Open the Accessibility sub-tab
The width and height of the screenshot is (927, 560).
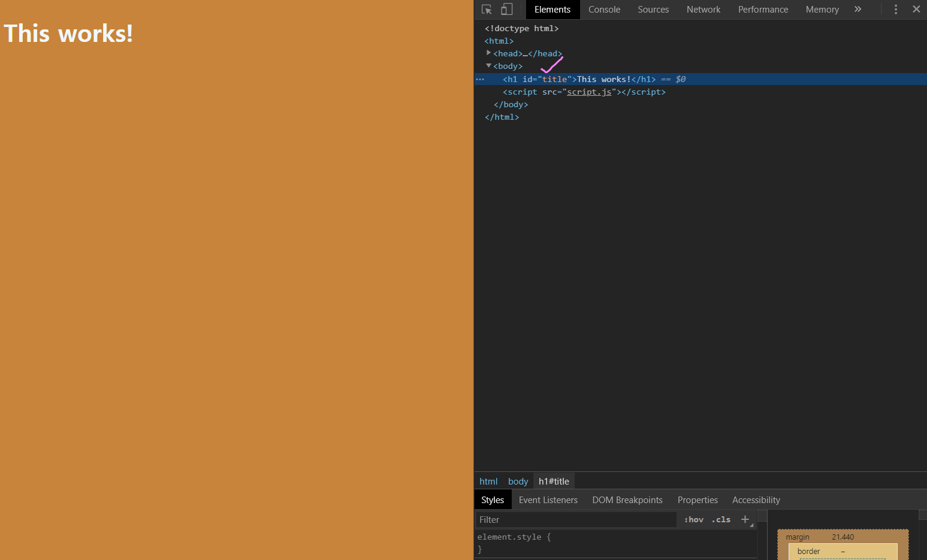point(756,500)
